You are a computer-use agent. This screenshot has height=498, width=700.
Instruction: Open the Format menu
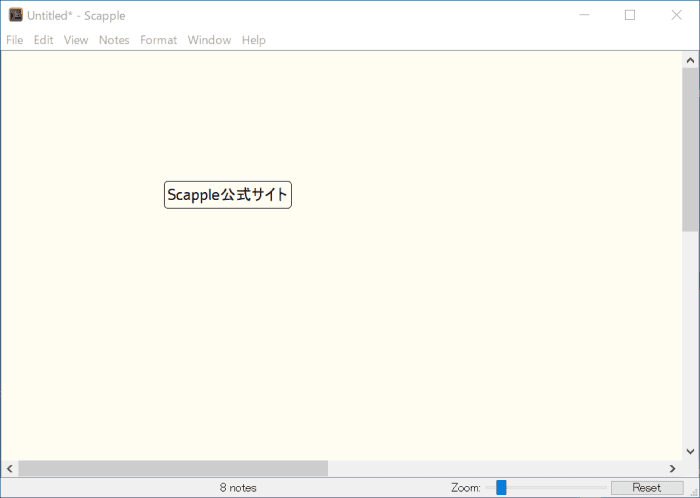click(x=158, y=40)
